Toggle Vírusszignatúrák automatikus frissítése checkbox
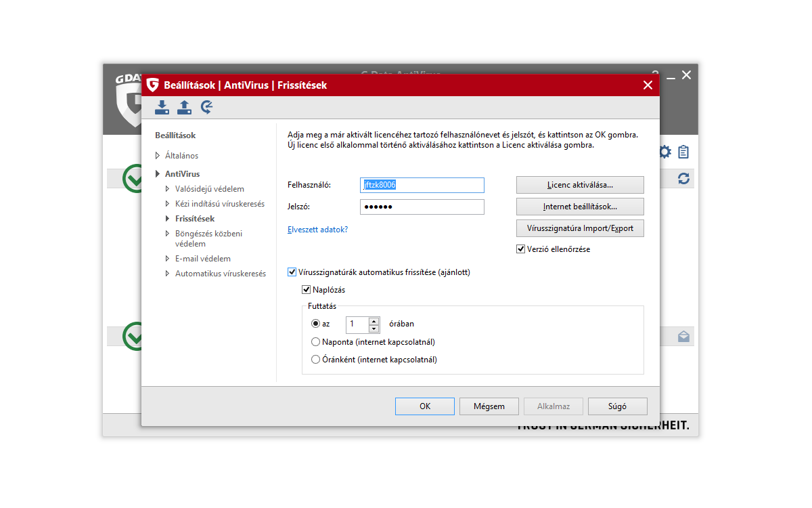Viewport: 812px width, 508px height. [292, 272]
